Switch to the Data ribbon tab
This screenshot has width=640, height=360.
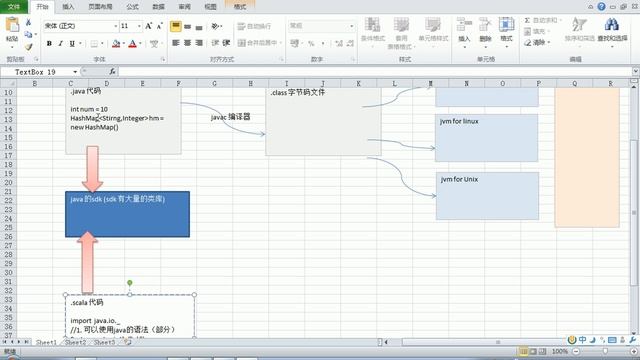(158, 7)
